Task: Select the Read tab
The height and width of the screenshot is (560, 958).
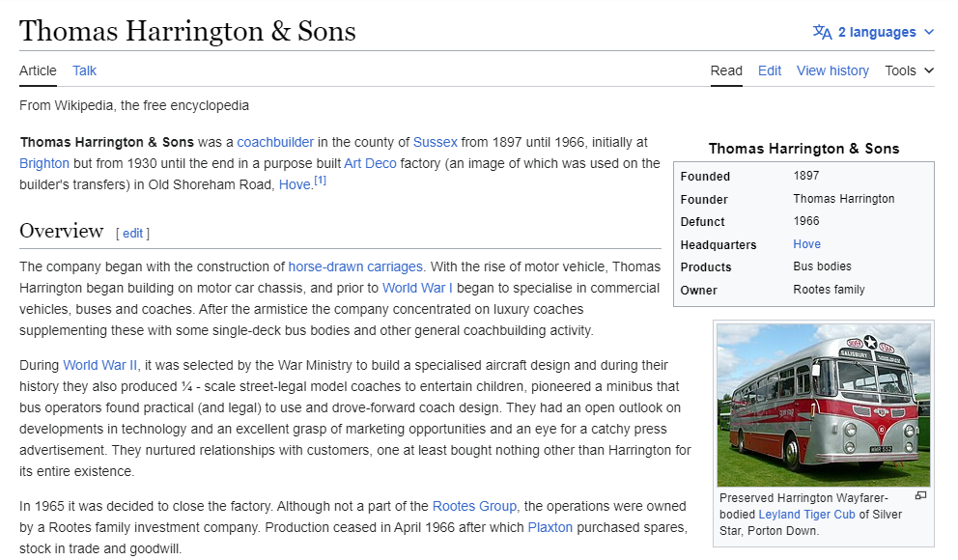Action: click(x=726, y=70)
